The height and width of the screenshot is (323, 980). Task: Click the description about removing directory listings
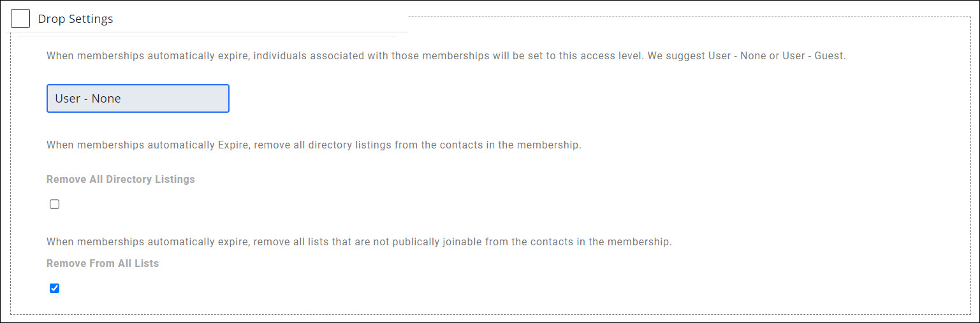pos(314,145)
